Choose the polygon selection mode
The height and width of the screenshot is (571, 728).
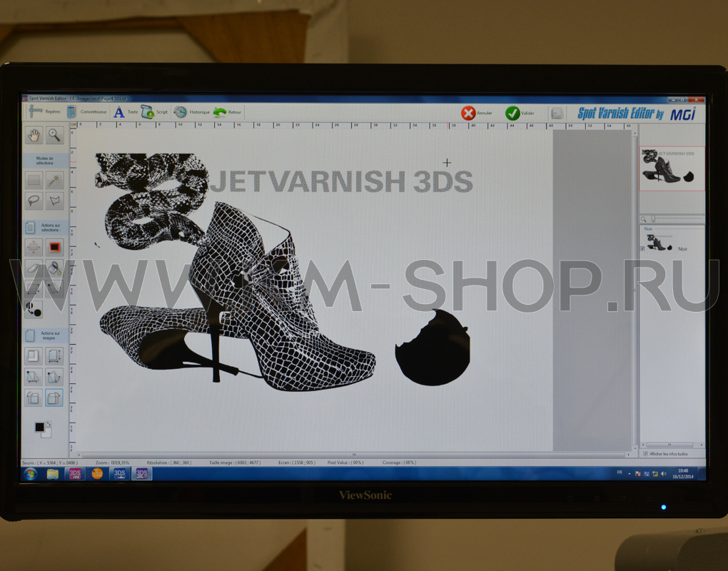pyautogui.click(x=54, y=200)
